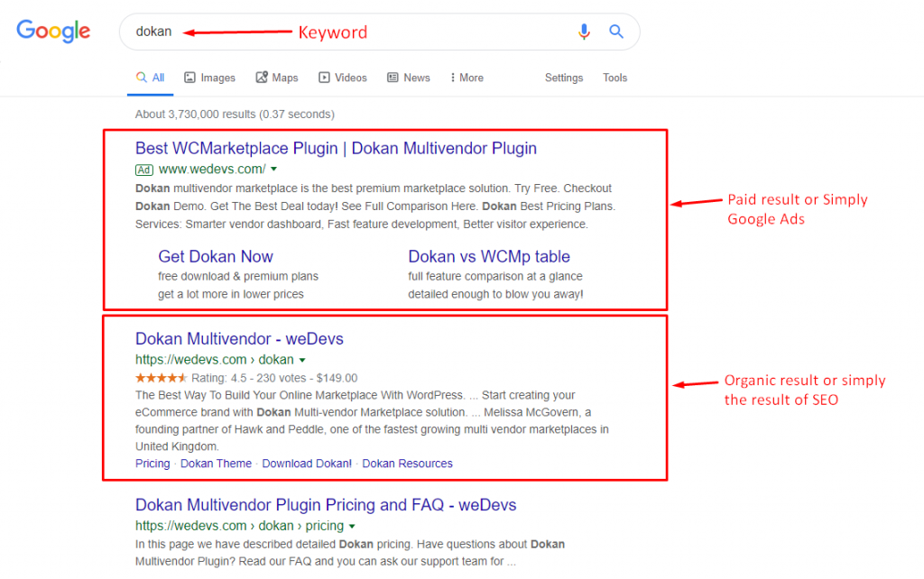Open the Download Dokan! sitelink
924x579 pixels.
307,464
